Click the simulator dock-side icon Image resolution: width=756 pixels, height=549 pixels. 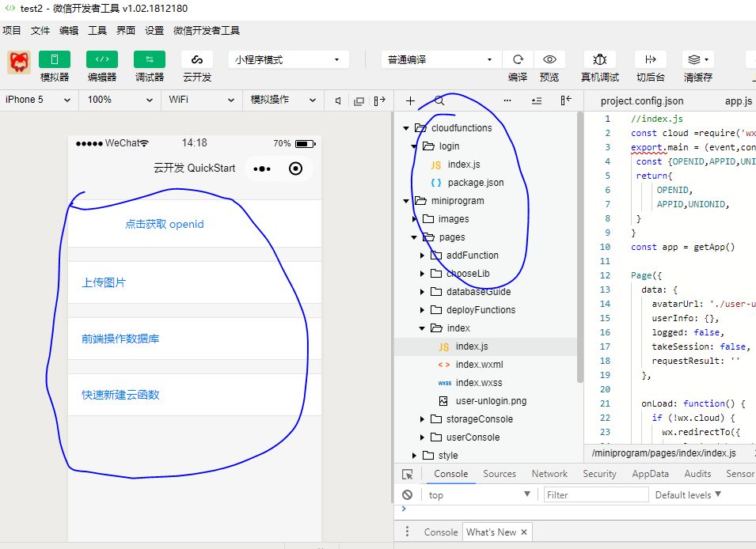coord(379,100)
